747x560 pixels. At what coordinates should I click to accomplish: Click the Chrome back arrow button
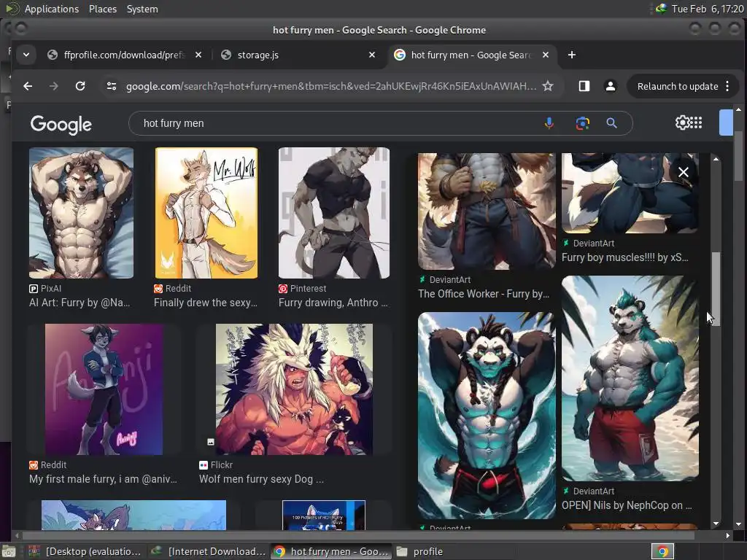[28, 86]
